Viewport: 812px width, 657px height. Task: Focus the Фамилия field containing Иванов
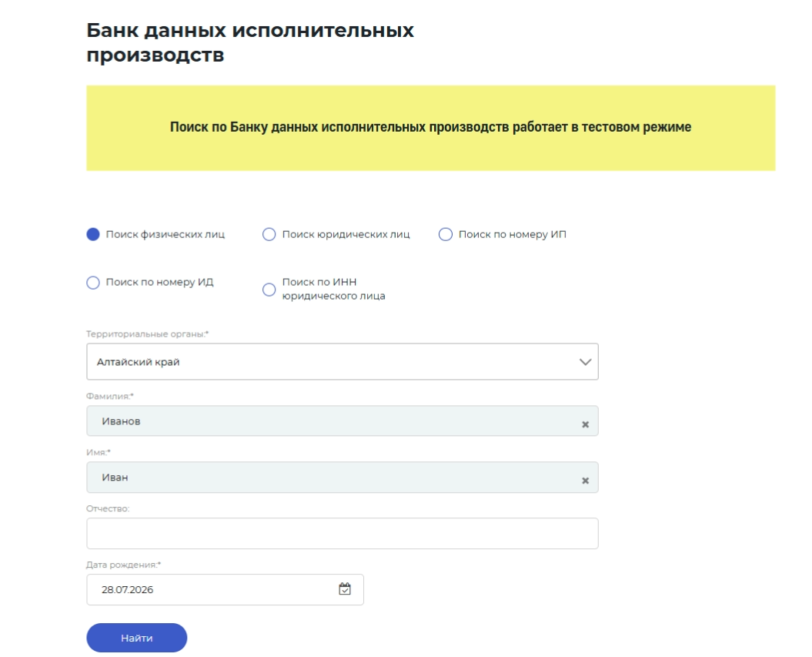(x=343, y=421)
